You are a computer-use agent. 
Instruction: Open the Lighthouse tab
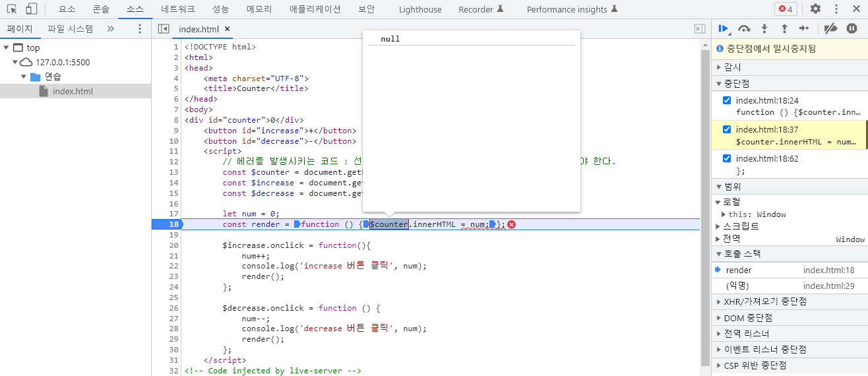click(x=420, y=9)
